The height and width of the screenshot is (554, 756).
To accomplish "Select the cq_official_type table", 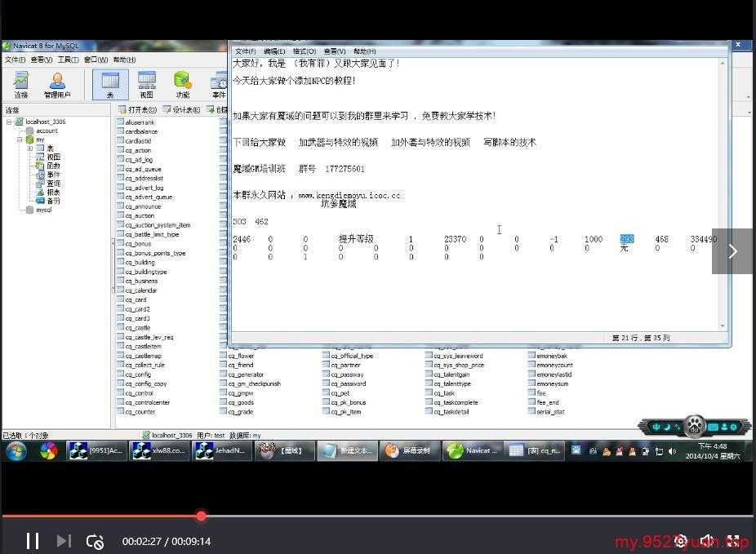I will [x=348, y=356].
